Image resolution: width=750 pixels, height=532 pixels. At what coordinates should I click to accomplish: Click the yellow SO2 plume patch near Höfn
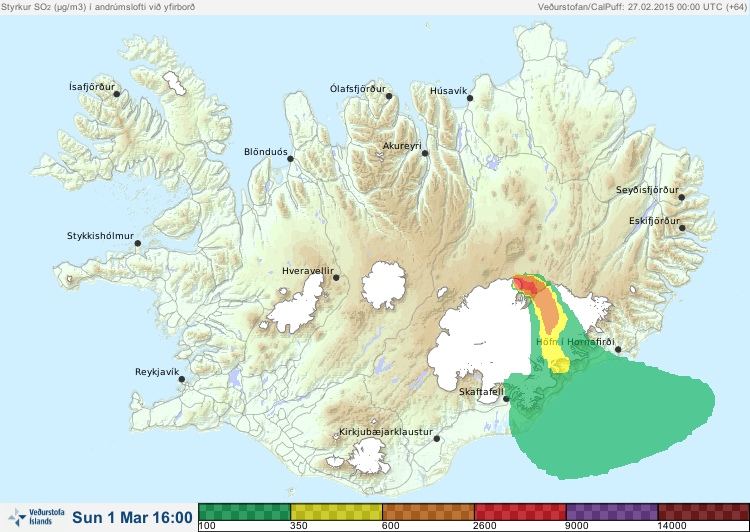pos(558,364)
